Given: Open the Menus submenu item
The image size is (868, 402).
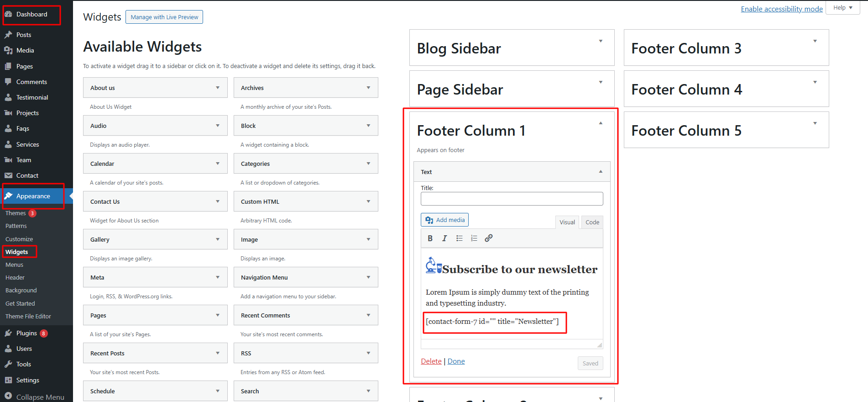Looking at the screenshot, I should [x=14, y=264].
